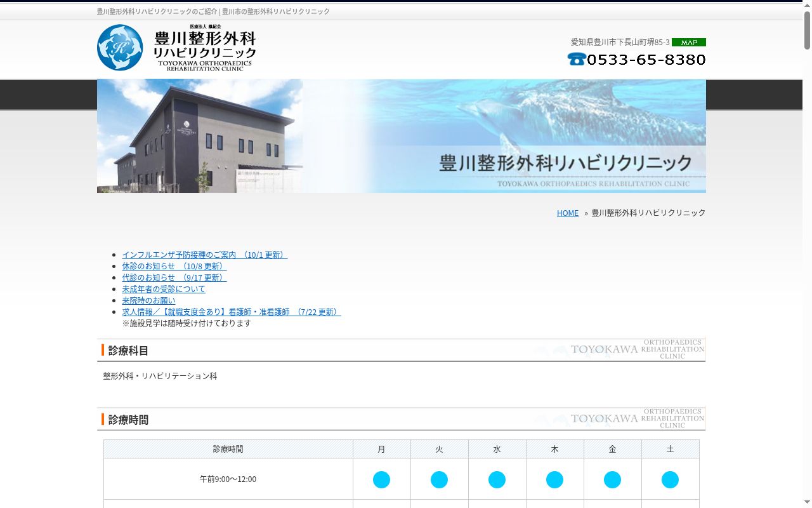Click phone number 0533-65-8380
This screenshot has width=812, height=508.
(x=646, y=59)
